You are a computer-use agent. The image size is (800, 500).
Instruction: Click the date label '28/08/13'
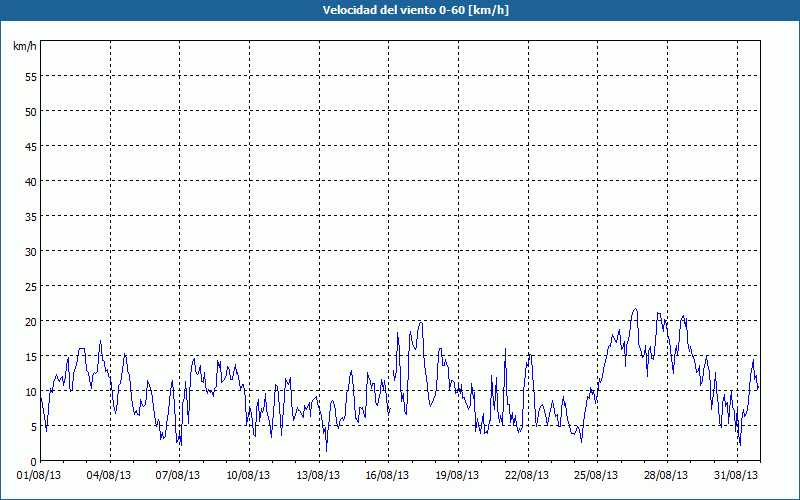(666, 475)
